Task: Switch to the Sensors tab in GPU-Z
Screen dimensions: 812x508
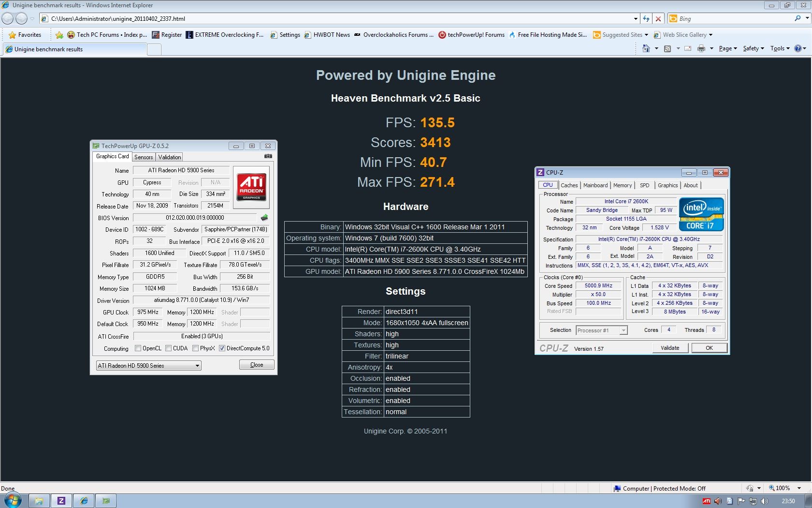Action: [144, 157]
